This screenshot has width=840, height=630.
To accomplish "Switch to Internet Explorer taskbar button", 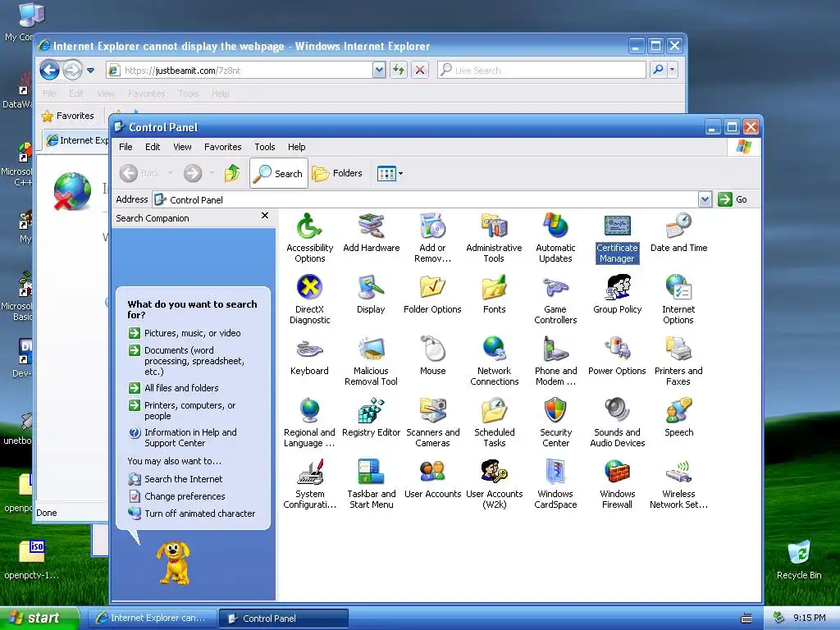I will [152, 618].
